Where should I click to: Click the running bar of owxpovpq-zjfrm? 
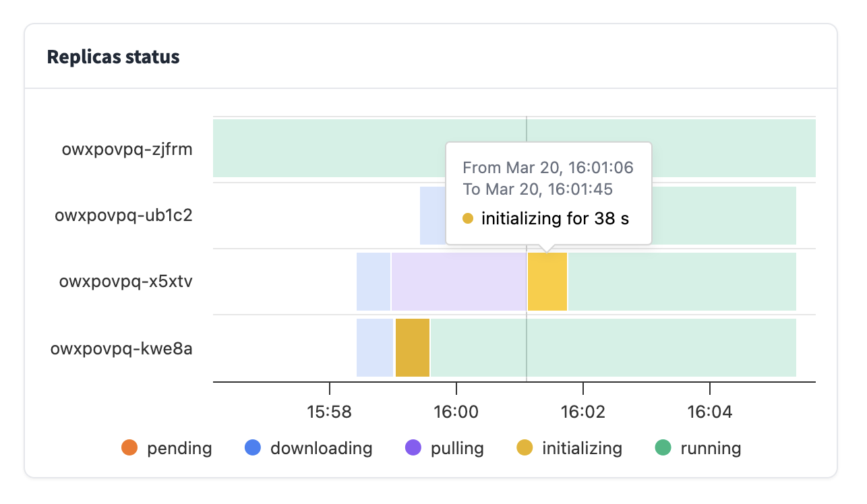[x=324, y=148]
